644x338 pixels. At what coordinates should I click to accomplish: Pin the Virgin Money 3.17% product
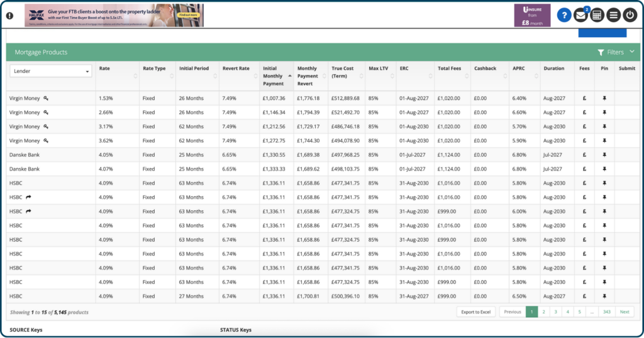[604, 127]
